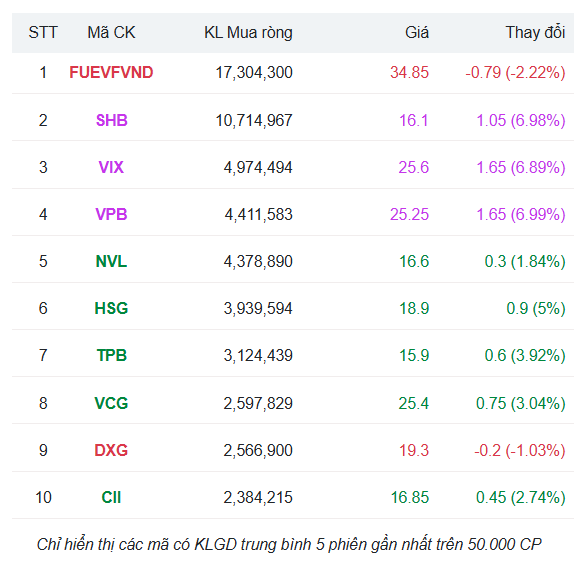Viewport: 583px width, 566px height.
Task: Click change value 1.65 (6.99%)
Action: (x=521, y=215)
